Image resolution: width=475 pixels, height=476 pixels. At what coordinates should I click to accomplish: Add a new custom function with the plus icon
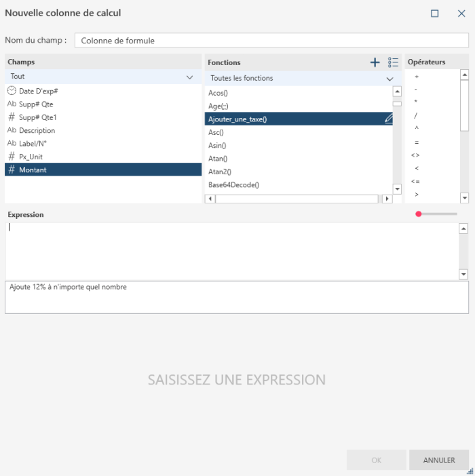click(x=375, y=62)
